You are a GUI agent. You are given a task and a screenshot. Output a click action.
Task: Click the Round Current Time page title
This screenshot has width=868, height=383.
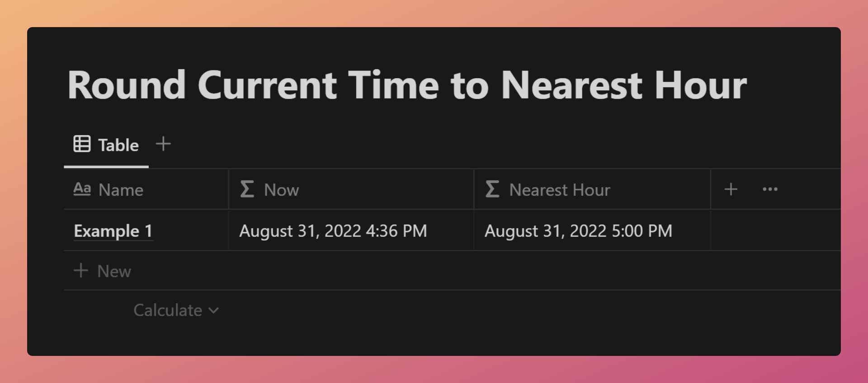(407, 85)
